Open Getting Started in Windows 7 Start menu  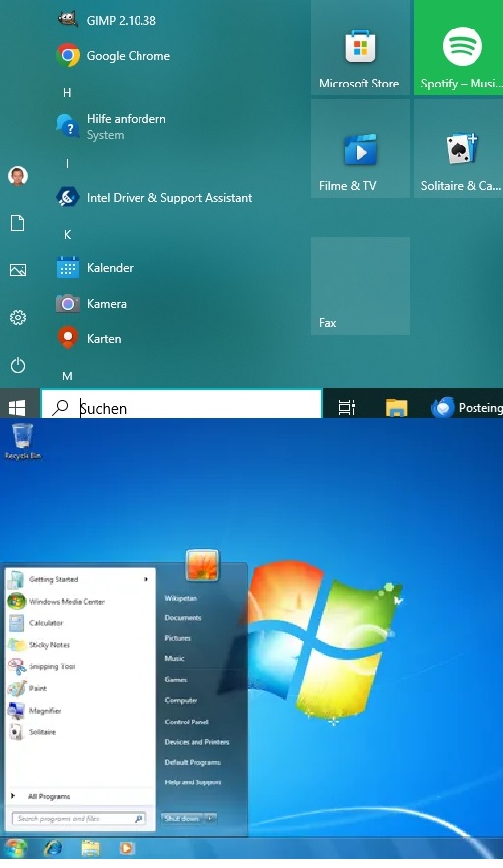tap(79, 579)
